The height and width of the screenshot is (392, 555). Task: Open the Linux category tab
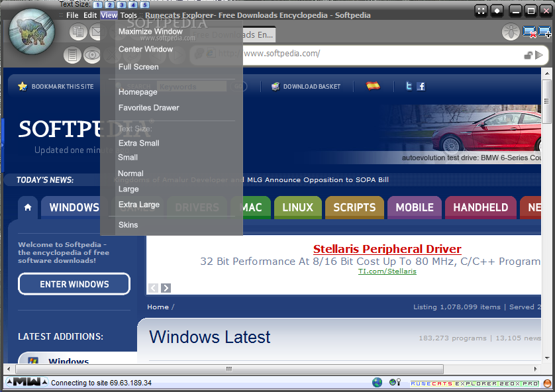tap(297, 207)
